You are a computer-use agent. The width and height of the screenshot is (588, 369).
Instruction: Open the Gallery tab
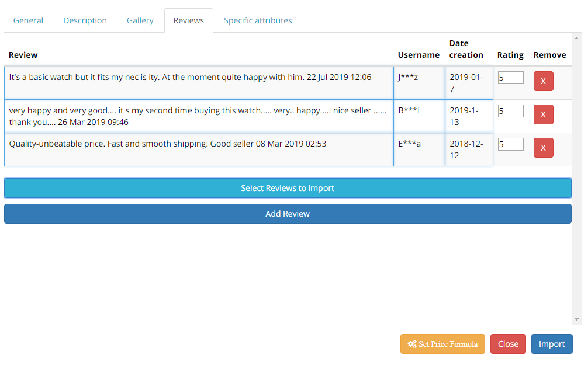pyautogui.click(x=140, y=20)
